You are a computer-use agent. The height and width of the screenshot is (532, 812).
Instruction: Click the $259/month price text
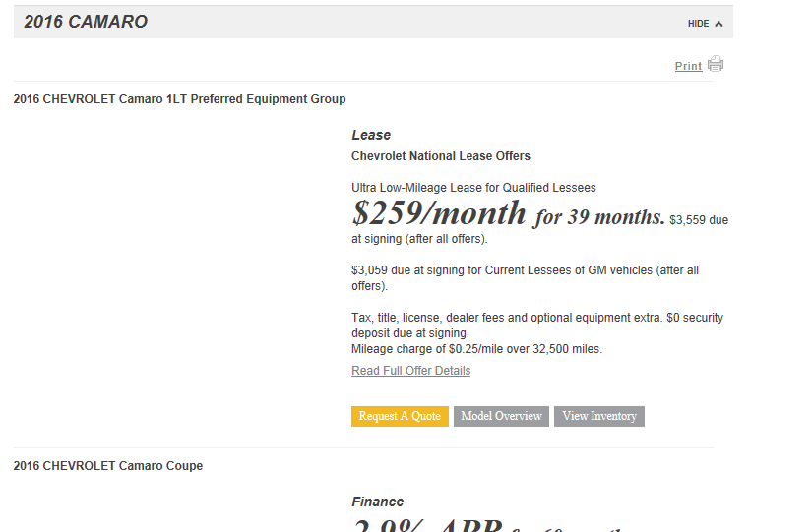(439, 213)
